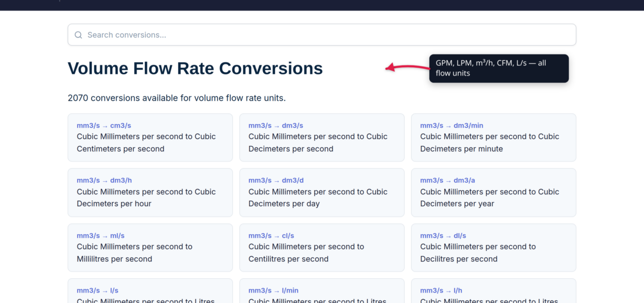Open mm3/s to dm3/min conversion card
644x303 pixels.
(x=494, y=138)
